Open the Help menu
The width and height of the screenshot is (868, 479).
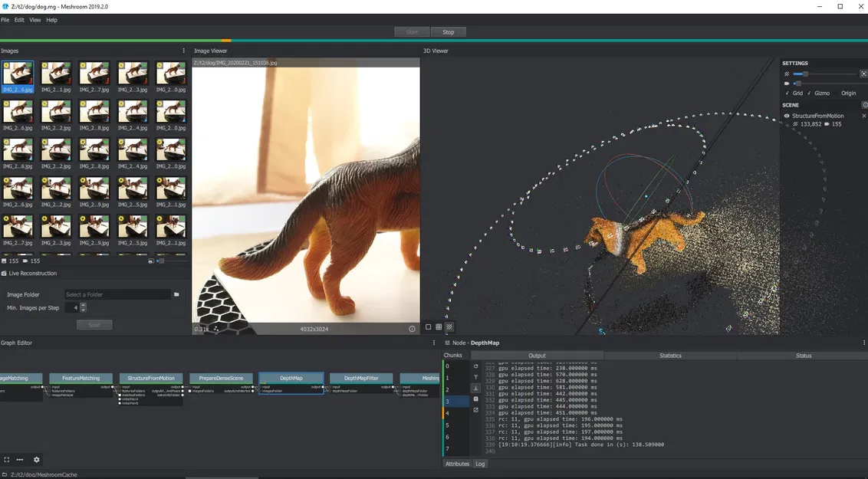[51, 20]
